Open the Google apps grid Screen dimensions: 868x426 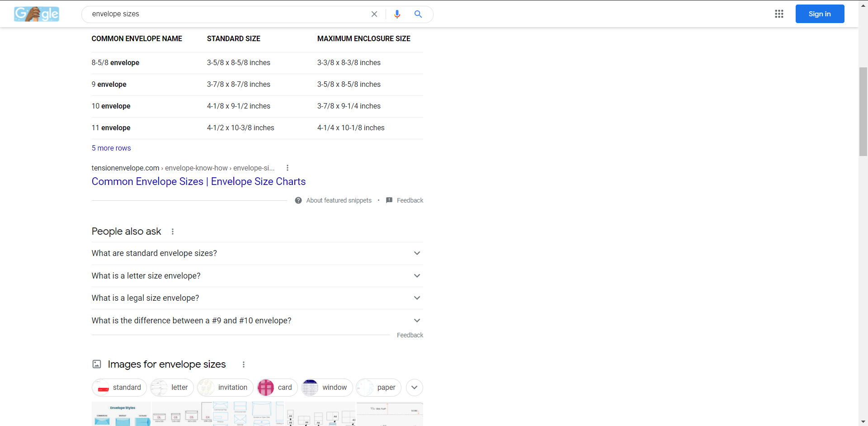coord(779,14)
